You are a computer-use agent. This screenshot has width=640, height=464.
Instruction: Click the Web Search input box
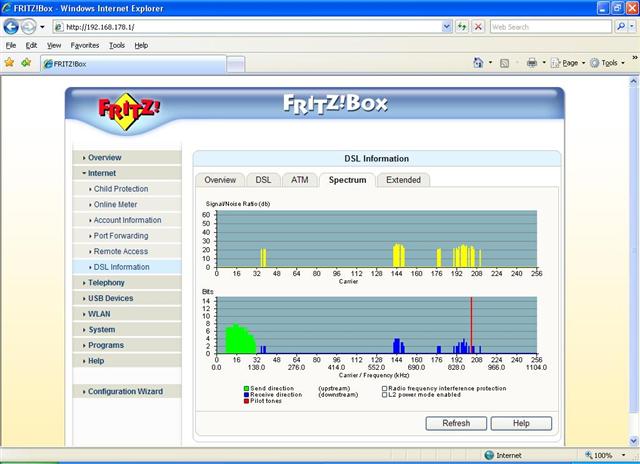click(x=551, y=27)
